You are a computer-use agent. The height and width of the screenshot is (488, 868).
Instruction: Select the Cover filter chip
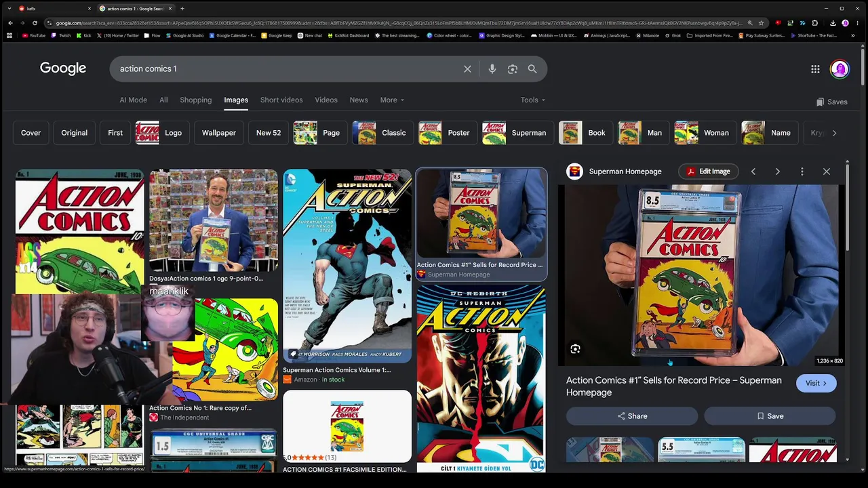(x=31, y=133)
